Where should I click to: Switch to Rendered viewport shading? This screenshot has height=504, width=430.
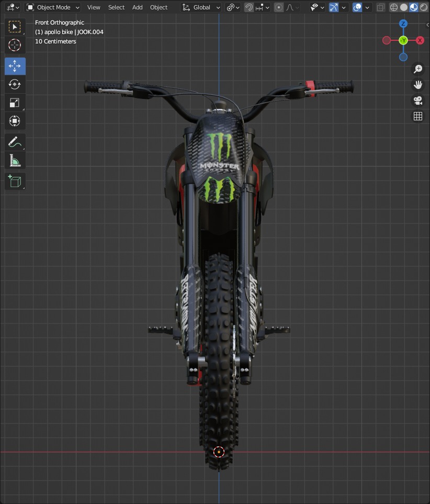coord(424,7)
